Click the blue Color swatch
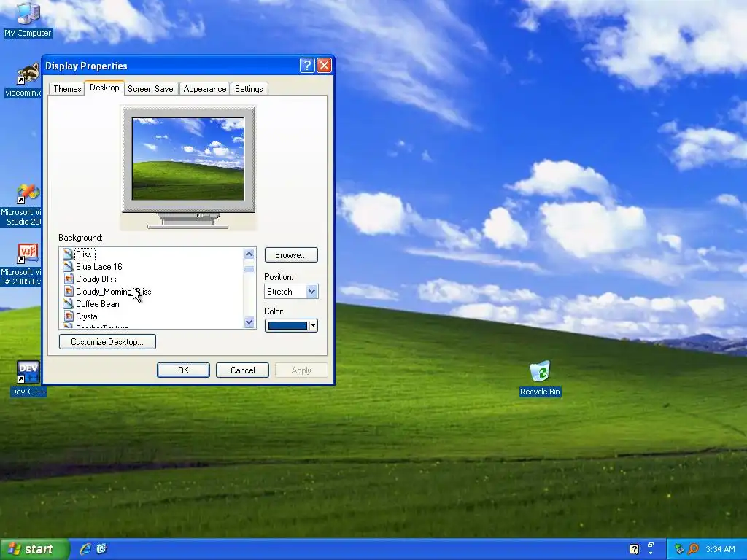 [287, 326]
